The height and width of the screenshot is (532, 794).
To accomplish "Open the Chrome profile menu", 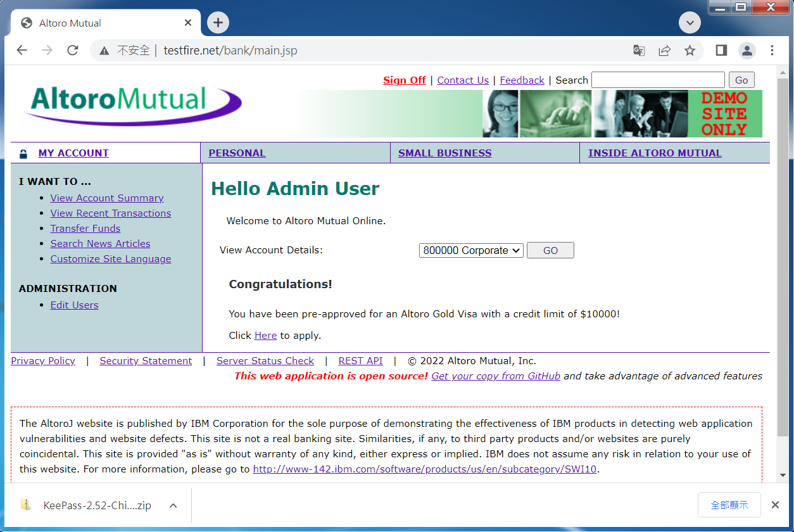I will pyautogui.click(x=747, y=51).
